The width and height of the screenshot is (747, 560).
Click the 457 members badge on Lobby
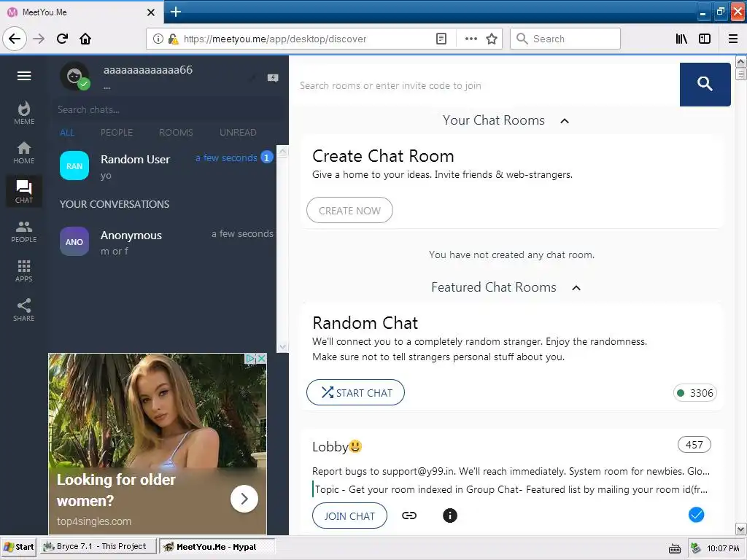(x=694, y=445)
